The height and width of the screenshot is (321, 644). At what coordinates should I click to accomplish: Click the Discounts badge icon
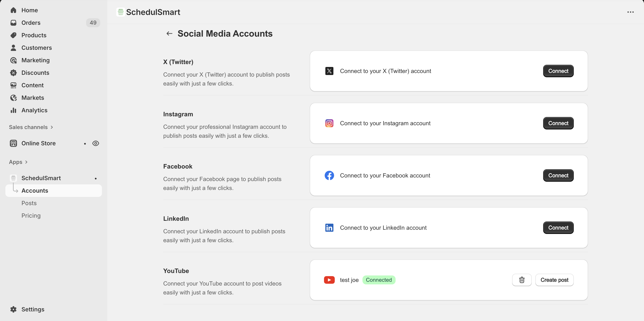point(13,73)
